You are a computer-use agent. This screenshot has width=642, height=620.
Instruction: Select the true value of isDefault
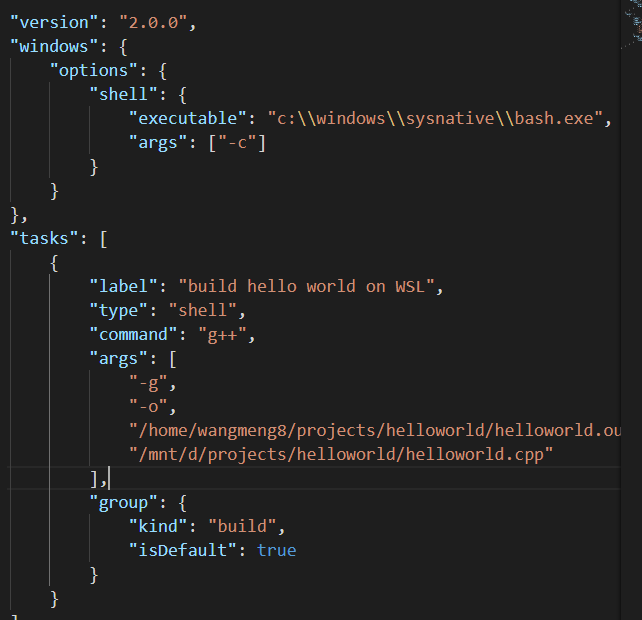click(x=277, y=551)
